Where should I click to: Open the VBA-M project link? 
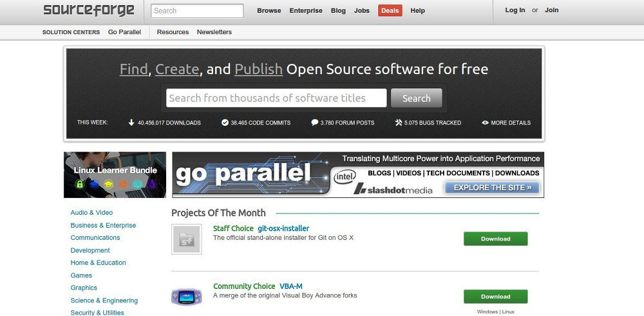(x=291, y=286)
